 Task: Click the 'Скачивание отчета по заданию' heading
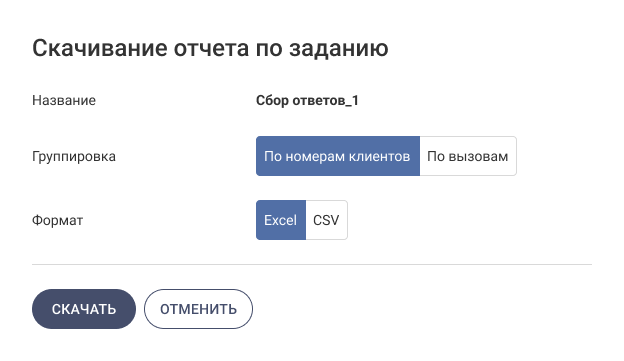[x=210, y=49]
